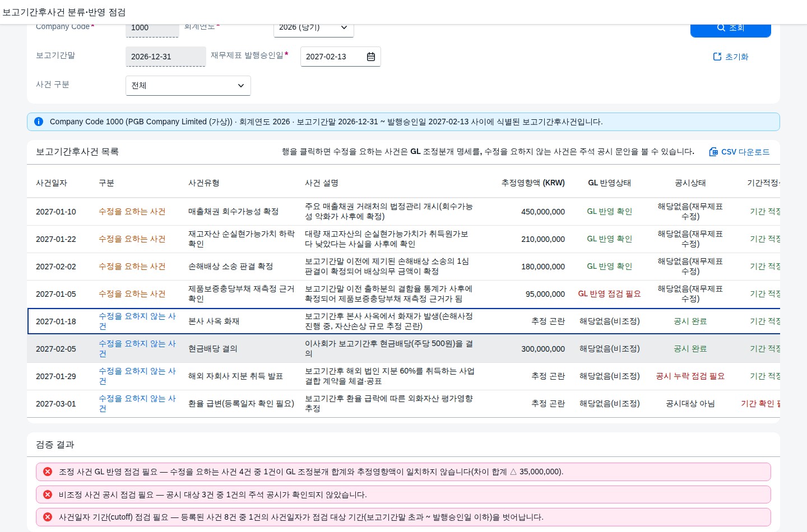The width and height of the screenshot is (807, 532).
Task: Click amount 95,000,000
Action: [545, 294]
